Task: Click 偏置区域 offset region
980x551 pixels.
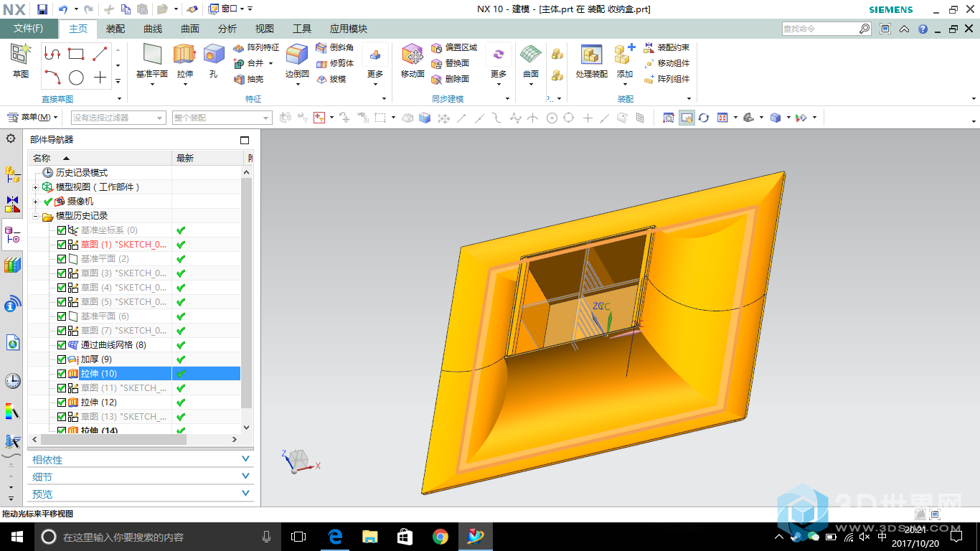Action: tap(454, 47)
